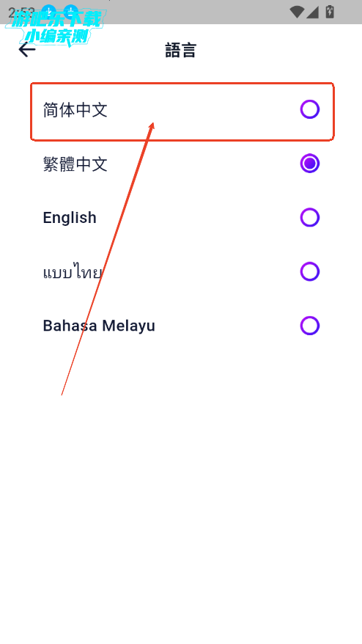
Task: Tap the second download notification icon
Action: [71, 11]
